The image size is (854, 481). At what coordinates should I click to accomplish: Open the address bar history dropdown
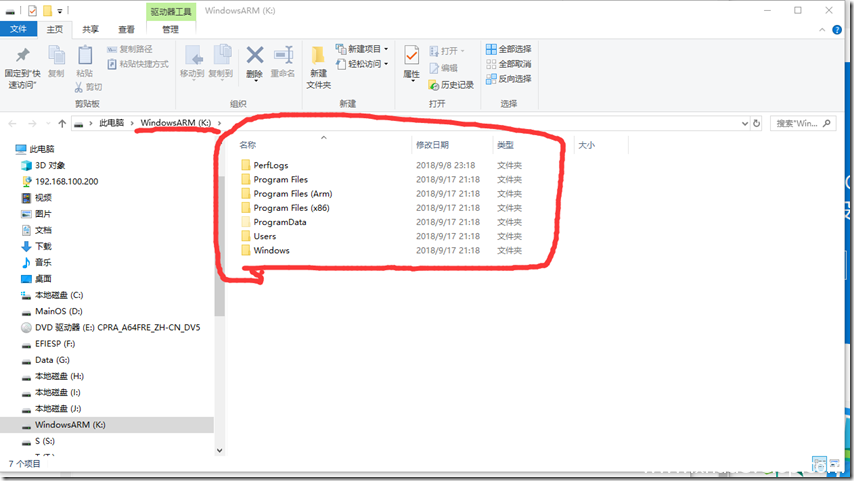coord(744,123)
